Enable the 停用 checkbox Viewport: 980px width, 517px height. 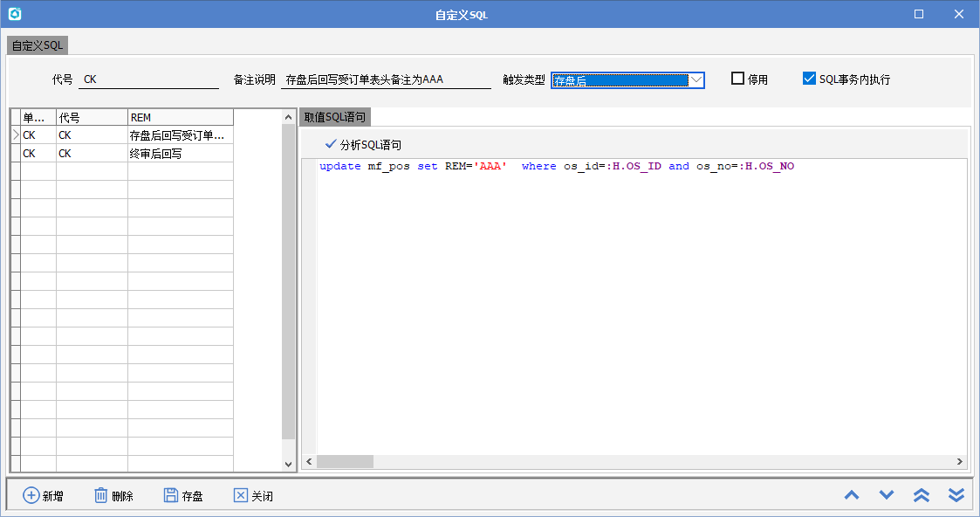pyautogui.click(x=738, y=79)
